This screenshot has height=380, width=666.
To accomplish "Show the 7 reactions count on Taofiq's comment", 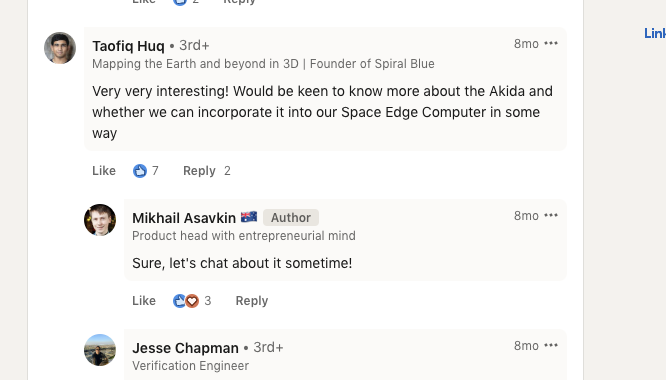I will [x=155, y=171].
